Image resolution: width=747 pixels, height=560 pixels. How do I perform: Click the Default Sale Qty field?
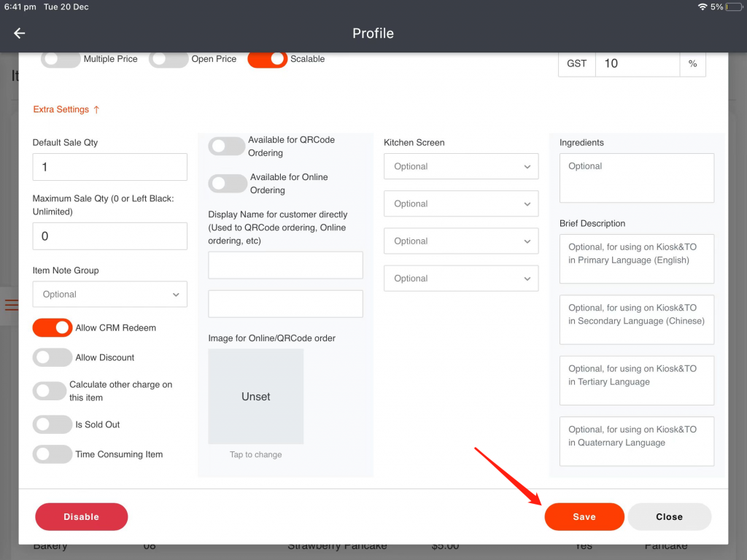(110, 167)
